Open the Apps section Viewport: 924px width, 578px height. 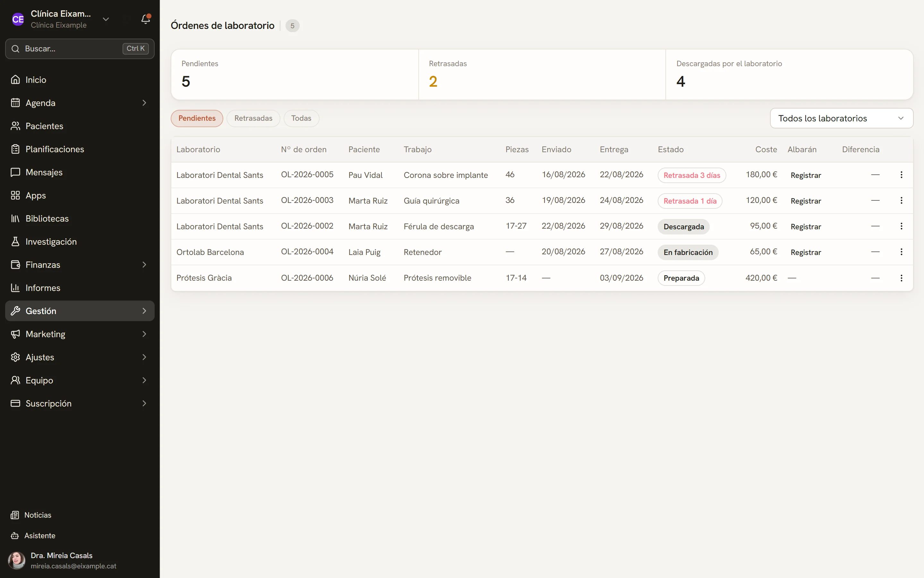(x=80, y=195)
